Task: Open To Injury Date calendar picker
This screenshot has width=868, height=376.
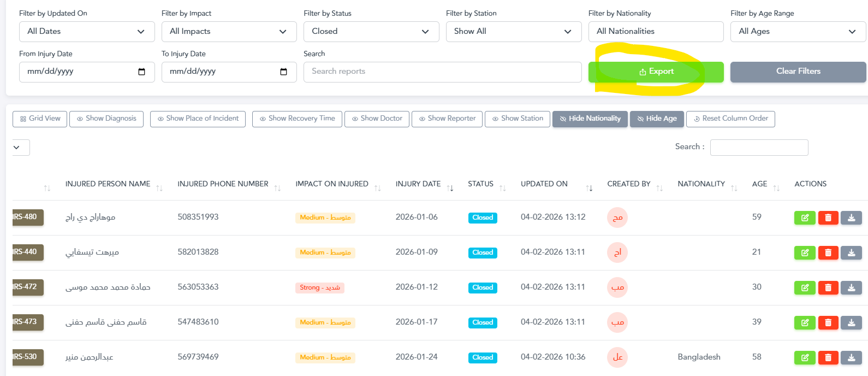Action: pos(284,72)
